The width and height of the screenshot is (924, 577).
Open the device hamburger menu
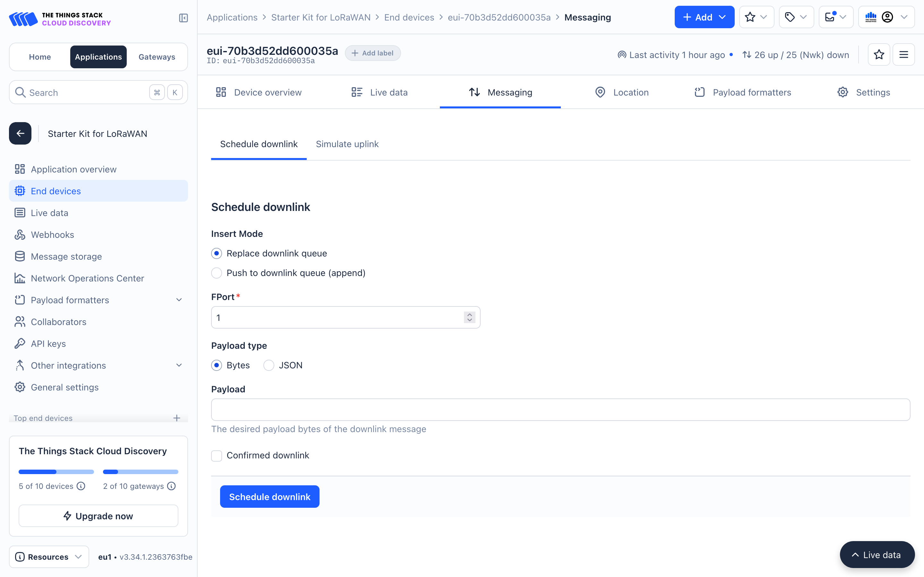pyautogui.click(x=903, y=54)
